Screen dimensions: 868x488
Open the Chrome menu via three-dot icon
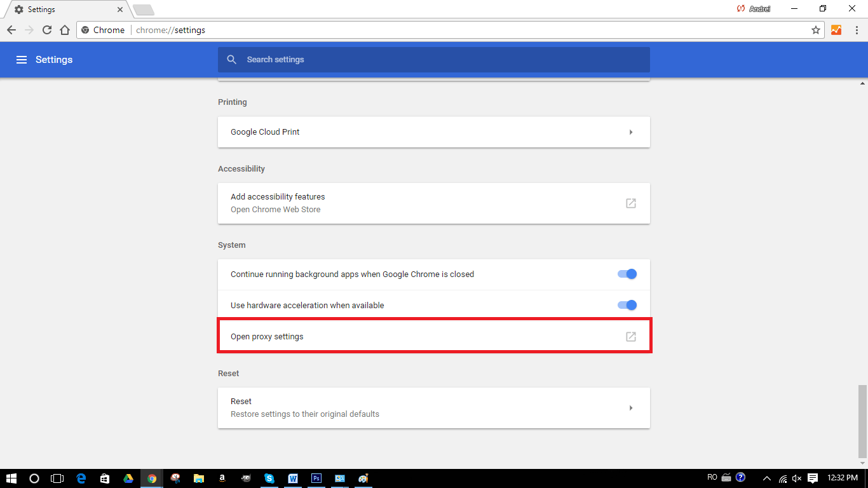pos(857,30)
